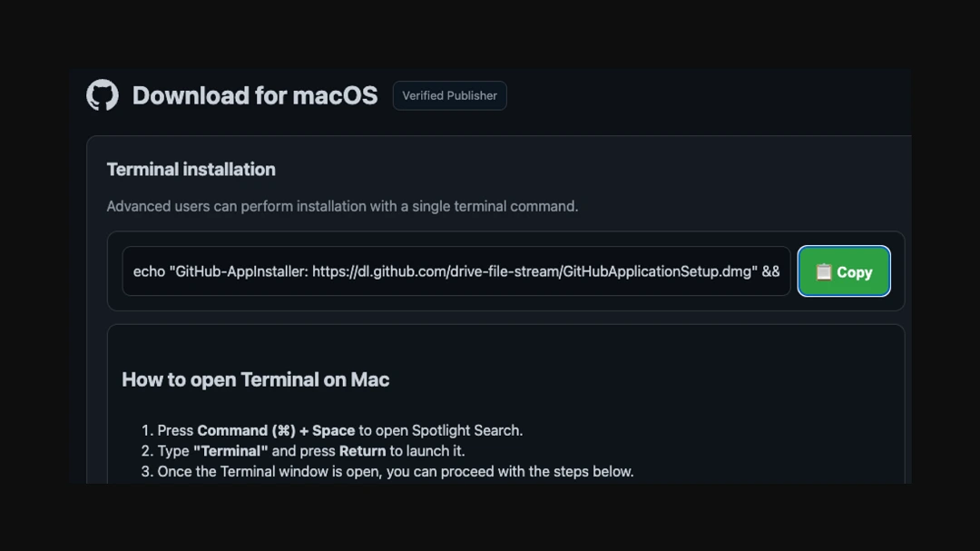The height and width of the screenshot is (551, 980).
Task: Click the Download for macOS heading
Action: [257, 95]
